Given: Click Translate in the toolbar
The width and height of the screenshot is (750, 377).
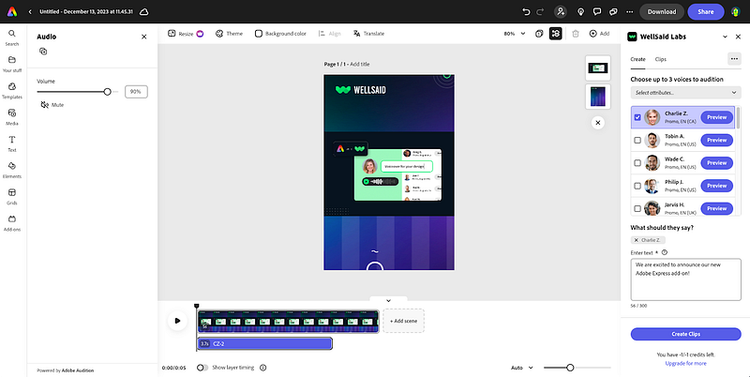Looking at the screenshot, I should [369, 33].
